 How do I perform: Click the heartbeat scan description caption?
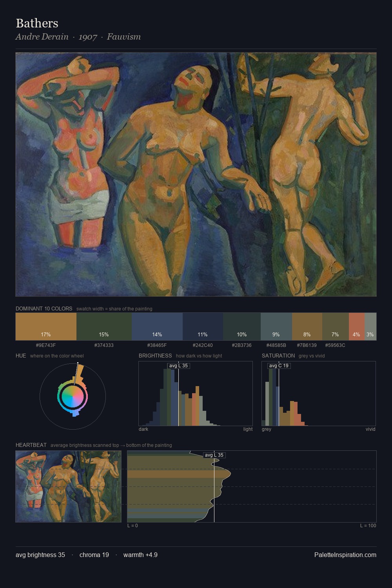tap(111, 445)
